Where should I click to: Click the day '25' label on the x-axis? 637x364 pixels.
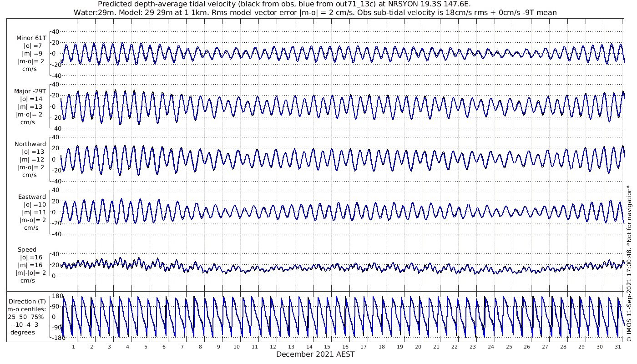click(x=509, y=347)
